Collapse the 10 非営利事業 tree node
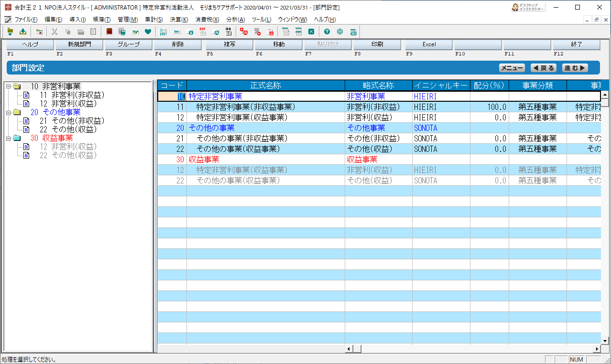The height and width of the screenshot is (364, 611). point(8,86)
